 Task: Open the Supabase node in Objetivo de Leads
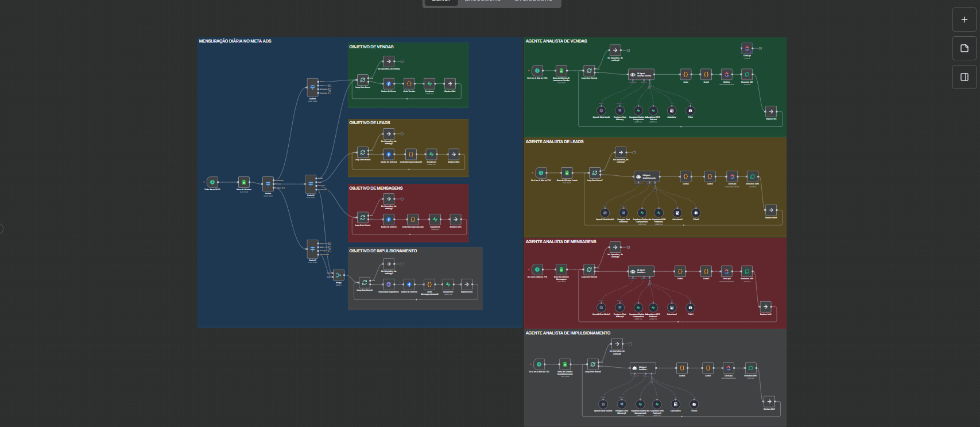point(431,154)
